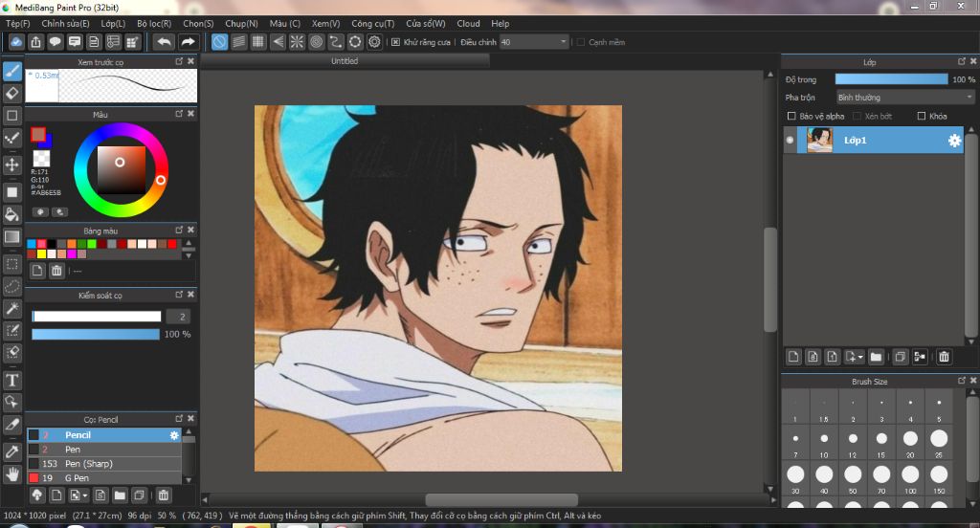Select the Eraser tool
The width and height of the screenshot is (980, 528).
pyautogui.click(x=11, y=94)
